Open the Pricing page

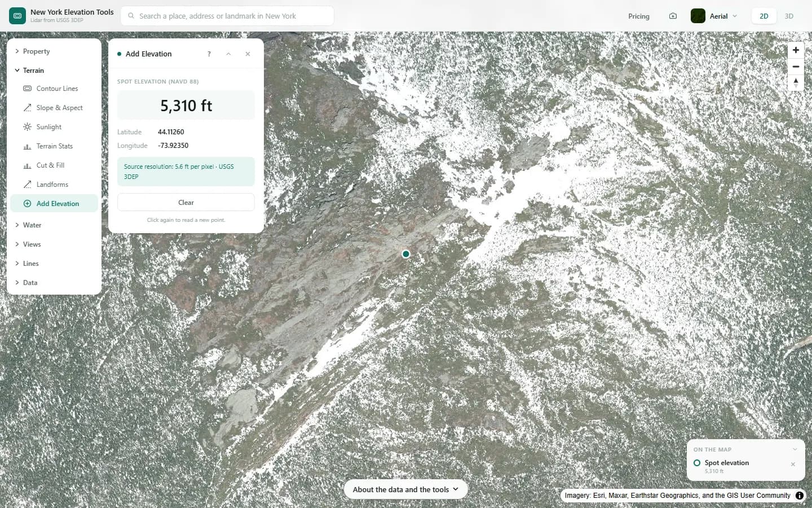click(639, 16)
